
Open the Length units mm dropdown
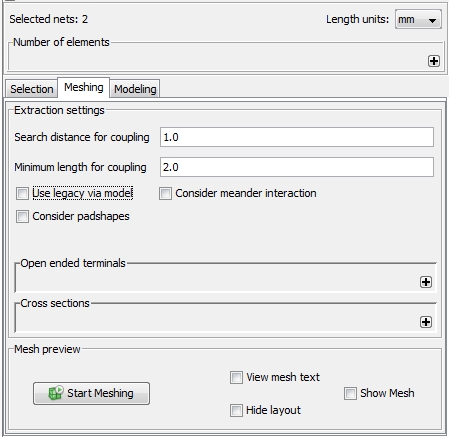click(418, 19)
